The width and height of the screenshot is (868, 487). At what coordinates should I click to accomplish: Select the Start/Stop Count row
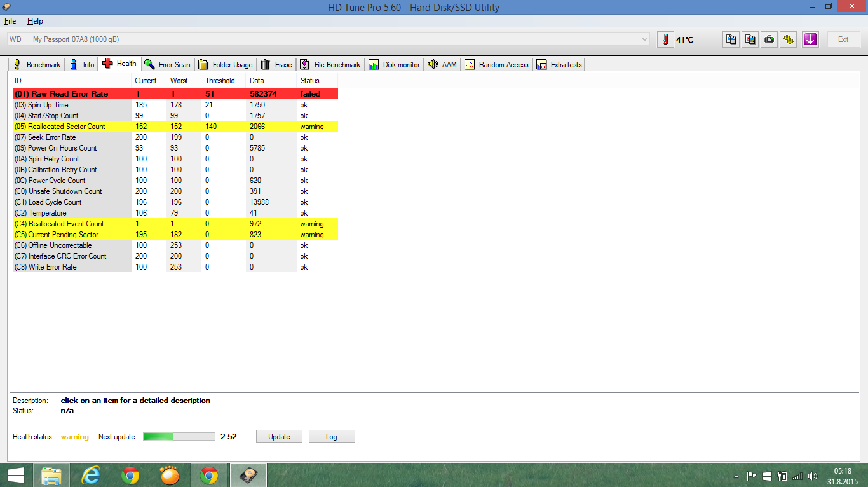click(176, 116)
